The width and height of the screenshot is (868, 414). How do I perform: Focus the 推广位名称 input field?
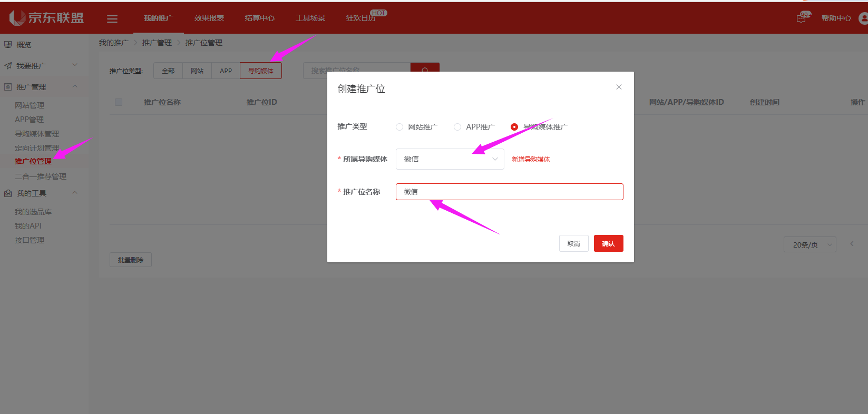(x=510, y=192)
